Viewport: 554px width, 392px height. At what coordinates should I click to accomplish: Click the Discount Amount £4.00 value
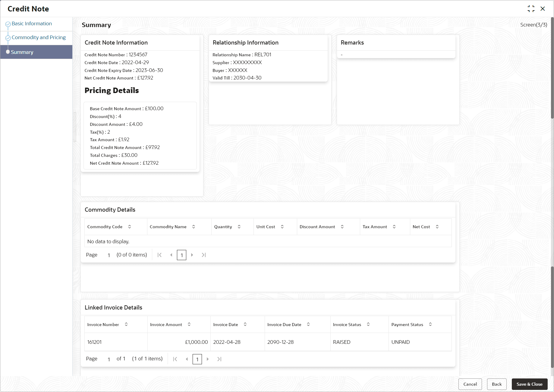(136, 124)
